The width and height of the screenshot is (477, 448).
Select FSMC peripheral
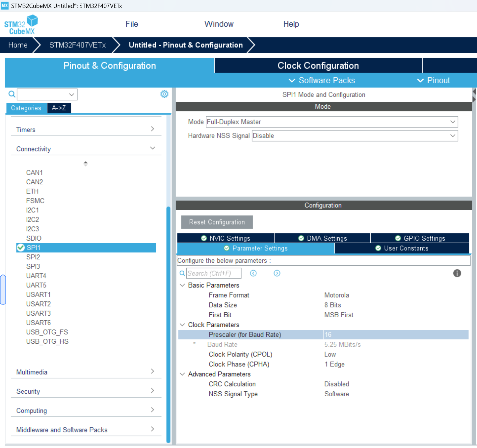point(35,200)
